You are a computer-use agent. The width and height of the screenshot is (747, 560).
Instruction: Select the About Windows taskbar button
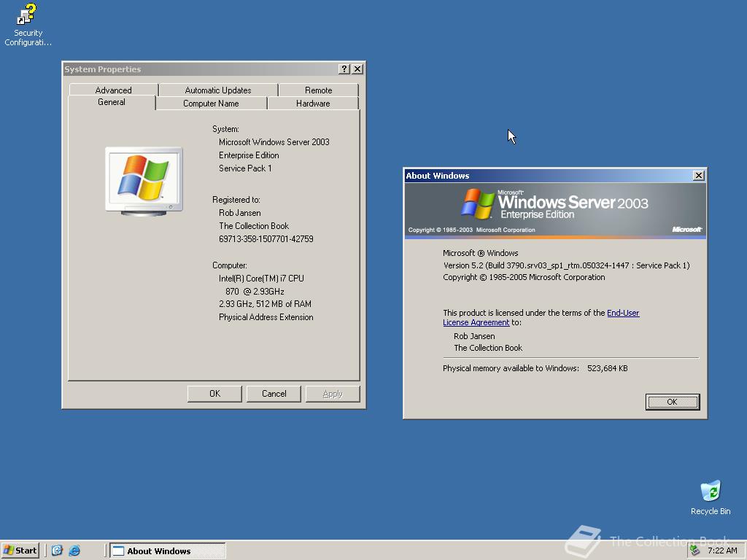coord(168,551)
